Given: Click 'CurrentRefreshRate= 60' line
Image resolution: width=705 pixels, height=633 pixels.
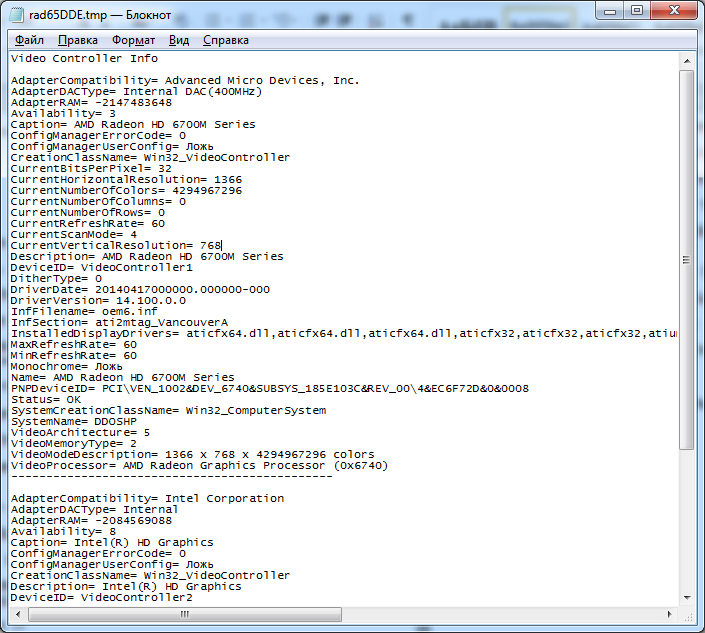Looking at the screenshot, I should pyautogui.click(x=88, y=223).
